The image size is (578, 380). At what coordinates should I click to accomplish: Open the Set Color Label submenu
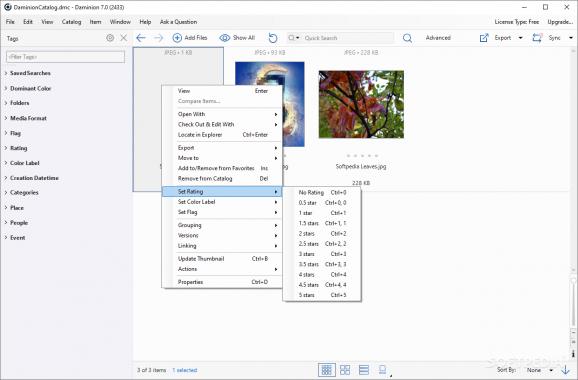[x=222, y=202]
